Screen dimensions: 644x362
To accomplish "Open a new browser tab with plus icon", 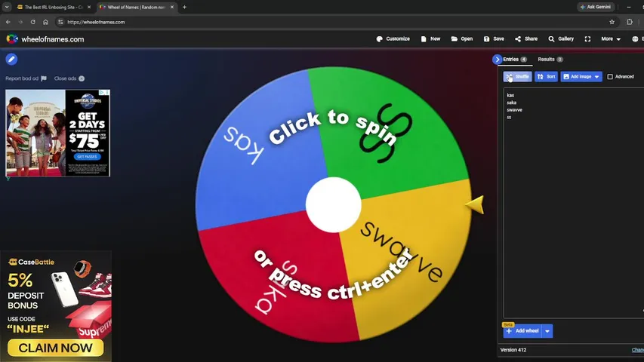I will coord(184,7).
